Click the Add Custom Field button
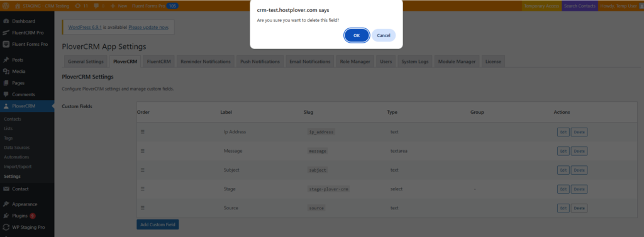 click(x=158, y=224)
